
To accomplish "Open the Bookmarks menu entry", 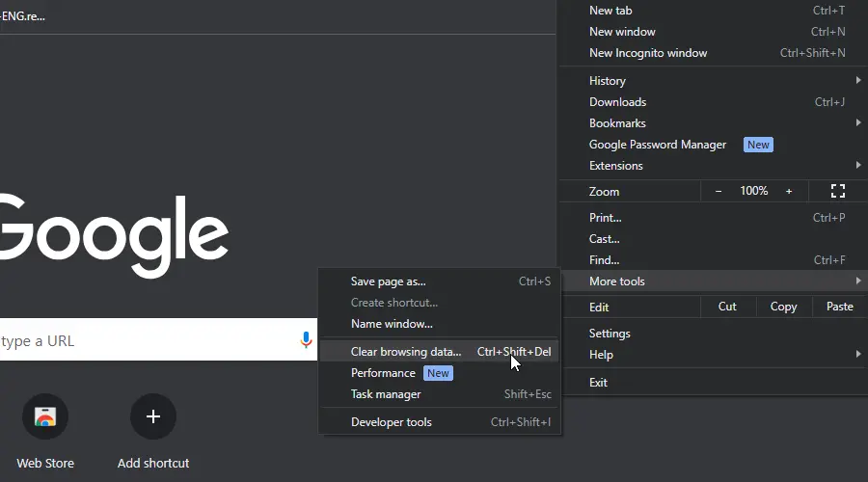I will coord(714,122).
